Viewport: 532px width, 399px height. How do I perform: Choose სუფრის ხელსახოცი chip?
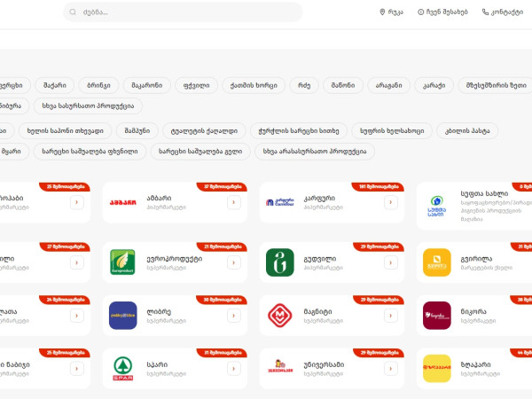tap(392, 130)
